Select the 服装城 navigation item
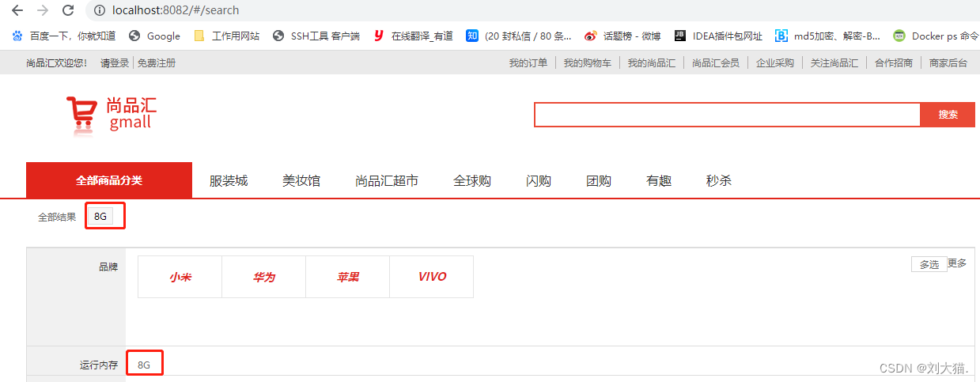 pos(229,181)
